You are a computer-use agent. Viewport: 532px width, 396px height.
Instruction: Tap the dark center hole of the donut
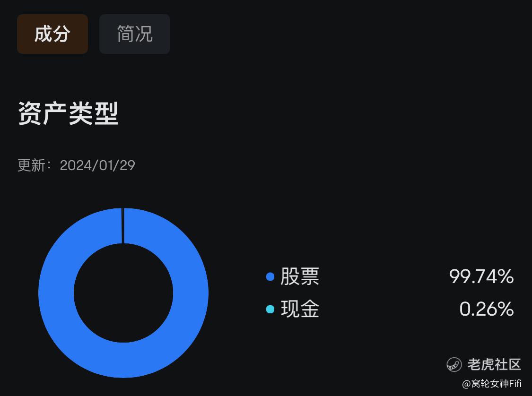tap(123, 293)
